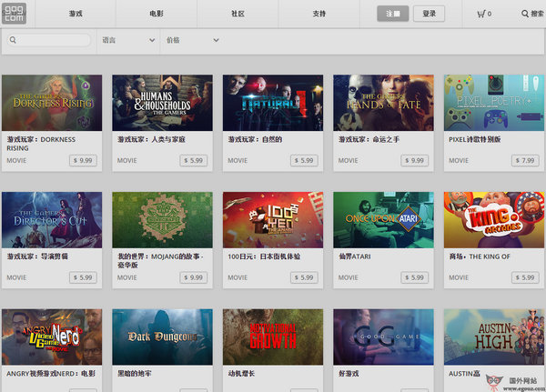This screenshot has width=546, height=392.
Task: Click $5.99 price on 导演剪辑 card
Action: [x=83, y=277]
